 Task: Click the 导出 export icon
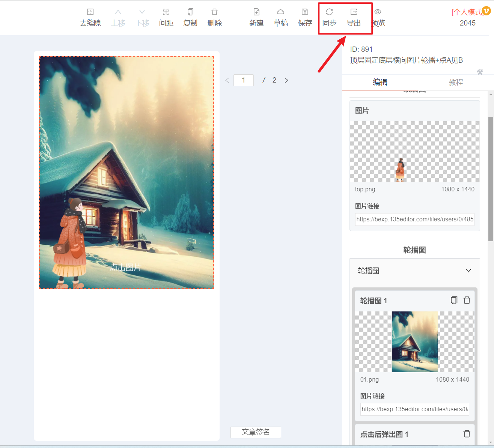click(x=354, y=12)
